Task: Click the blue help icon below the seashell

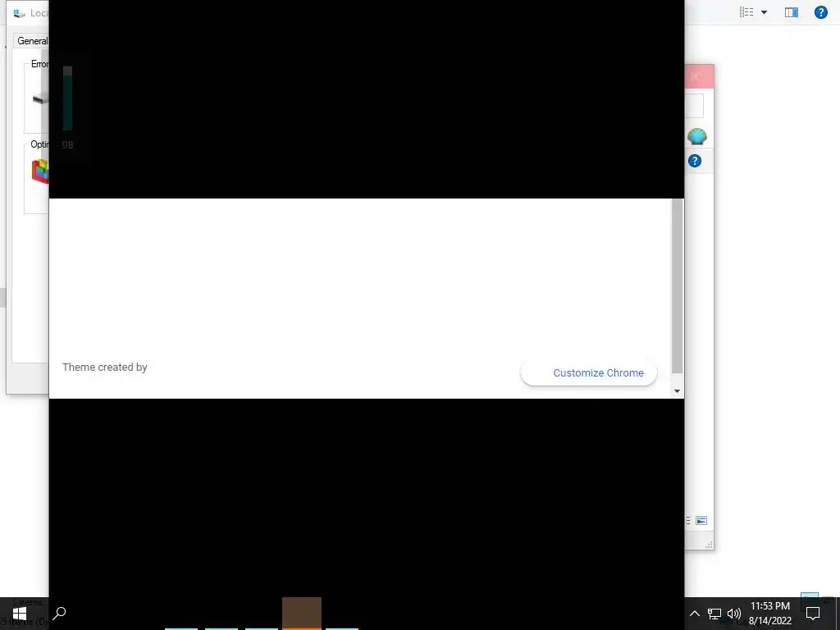Action: (x=695, y=161)
